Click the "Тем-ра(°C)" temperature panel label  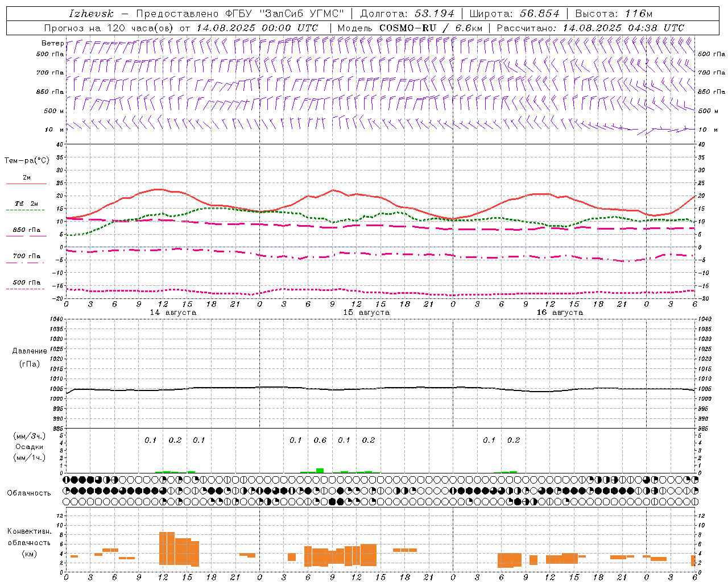tap(27, 161)
